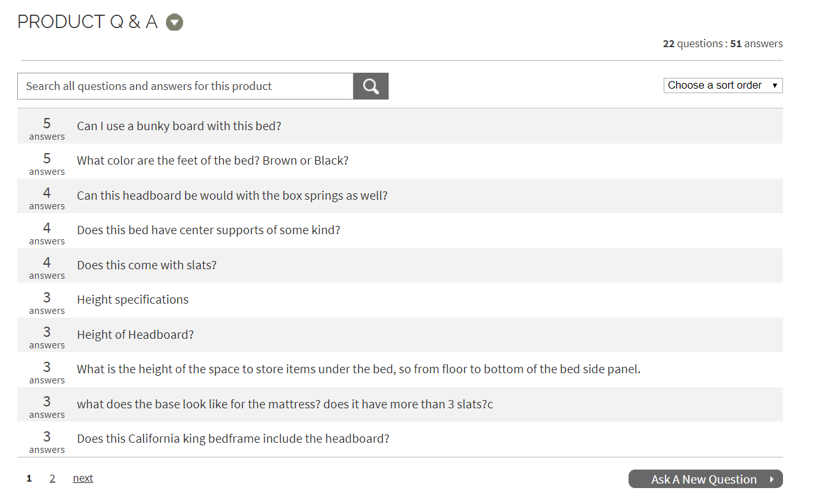Click the 5 answers count for bunky board
This screenshot has width=813, height=504.
47,128
